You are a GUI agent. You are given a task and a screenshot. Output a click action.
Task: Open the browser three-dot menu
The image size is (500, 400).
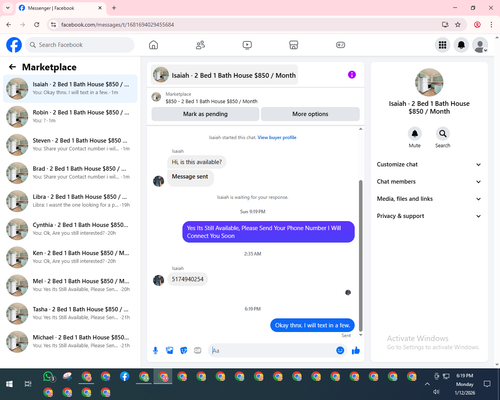pyautogui.click(x=491, y=25)
